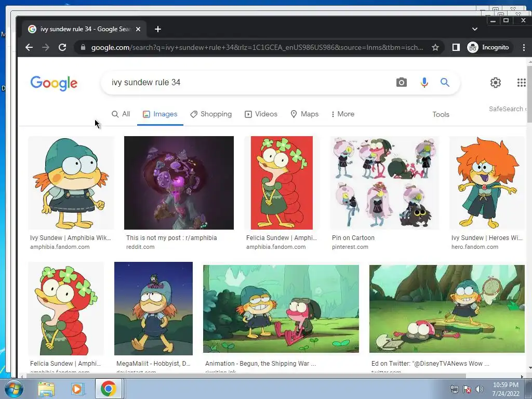Viewport: 532px width, 399px height.
Task: Click the 'Animation - Begun, the Shipping War' caption
Action: pyautogui.click(x=261, y=364)
